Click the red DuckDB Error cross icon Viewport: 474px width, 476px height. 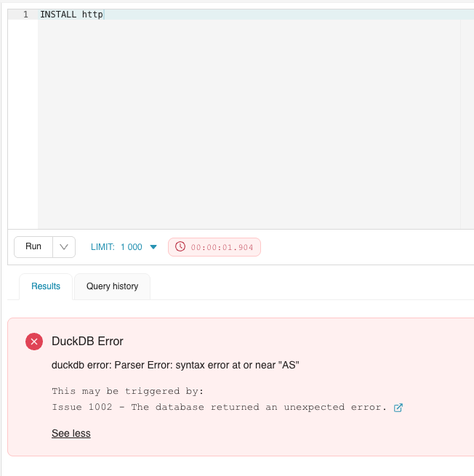pyautogui.click(x=34, y=342)
